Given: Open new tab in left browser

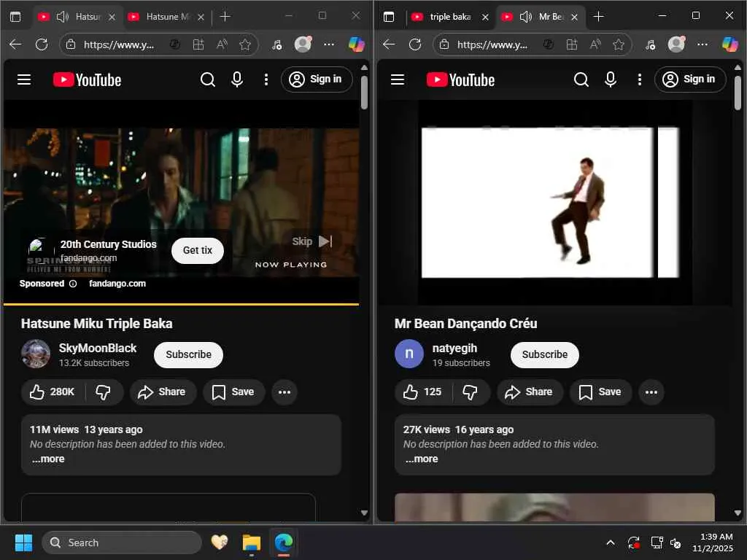Looking at the screenshot, I should [225, 17].
